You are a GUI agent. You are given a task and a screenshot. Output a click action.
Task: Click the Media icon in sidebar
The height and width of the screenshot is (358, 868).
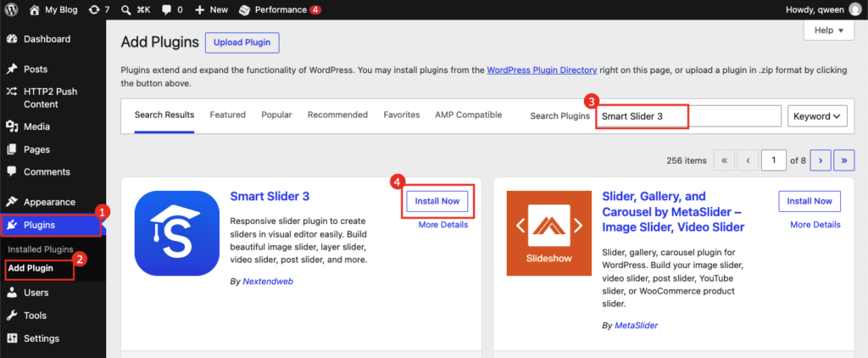[12, 127]
